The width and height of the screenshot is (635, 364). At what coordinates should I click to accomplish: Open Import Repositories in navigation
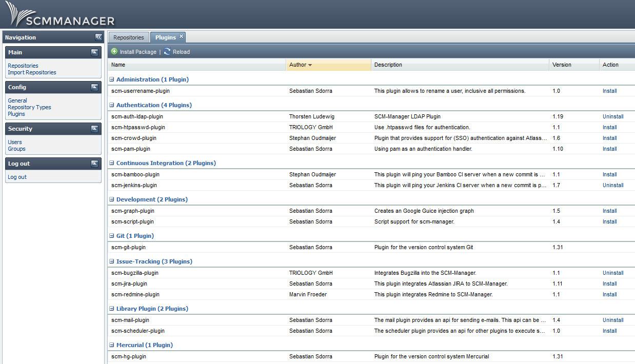[32, 72]
